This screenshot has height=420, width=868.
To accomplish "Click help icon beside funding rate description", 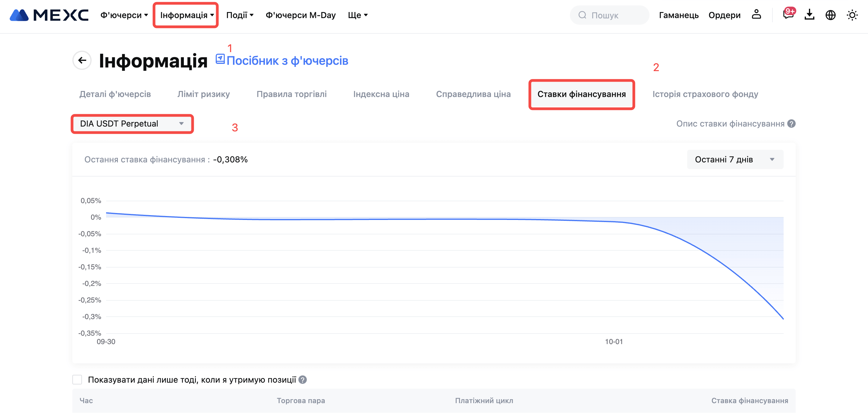I will click(791, 124).
